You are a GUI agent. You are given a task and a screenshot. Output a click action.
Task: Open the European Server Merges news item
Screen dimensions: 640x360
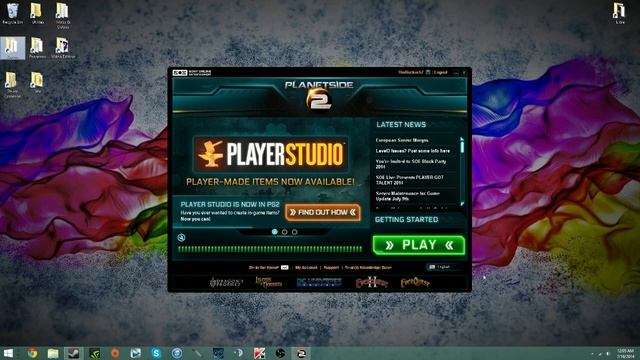(402, 140)
